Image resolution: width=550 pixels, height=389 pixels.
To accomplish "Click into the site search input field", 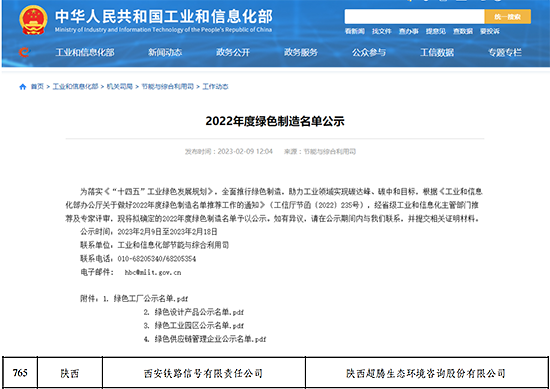I will click(414, 16).
